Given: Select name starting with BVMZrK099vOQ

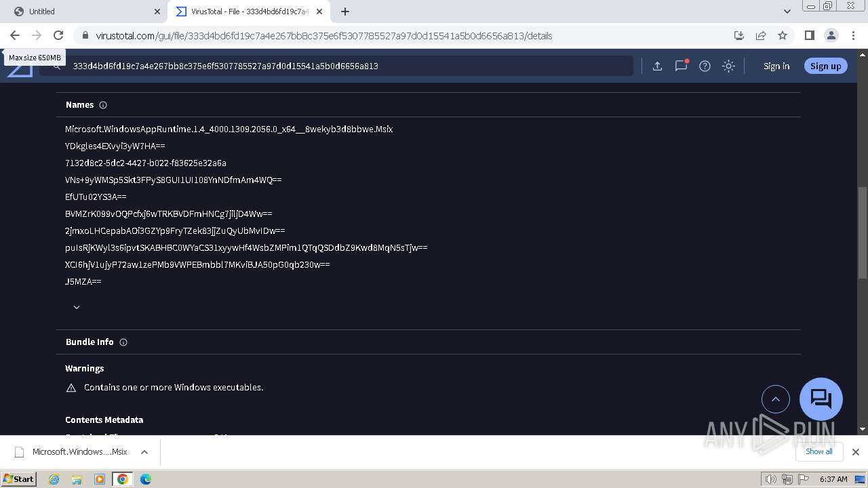Looking at the screenshot, I should point(169,213).
